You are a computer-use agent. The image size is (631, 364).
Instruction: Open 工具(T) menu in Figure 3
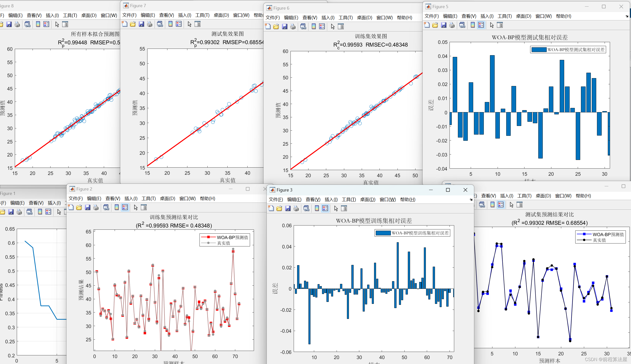click(349, 200)
